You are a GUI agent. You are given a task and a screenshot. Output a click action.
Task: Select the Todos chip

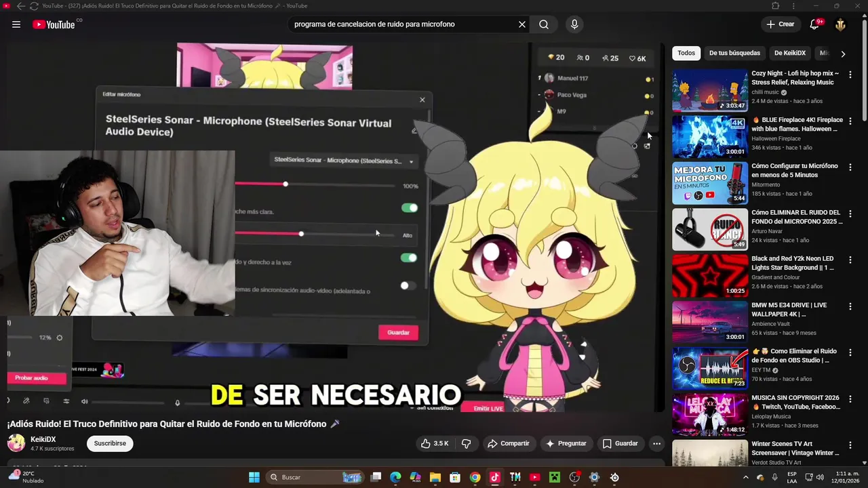686,53
